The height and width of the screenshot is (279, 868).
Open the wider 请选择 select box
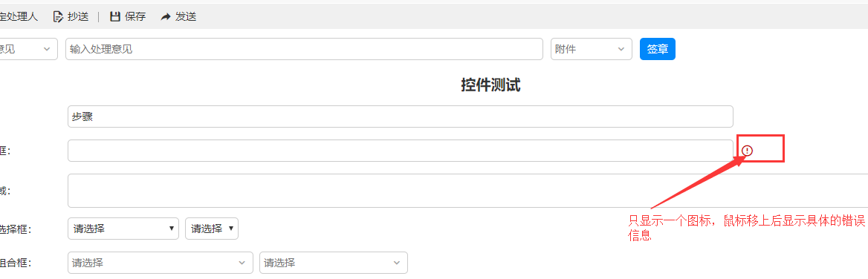[123, 229]
